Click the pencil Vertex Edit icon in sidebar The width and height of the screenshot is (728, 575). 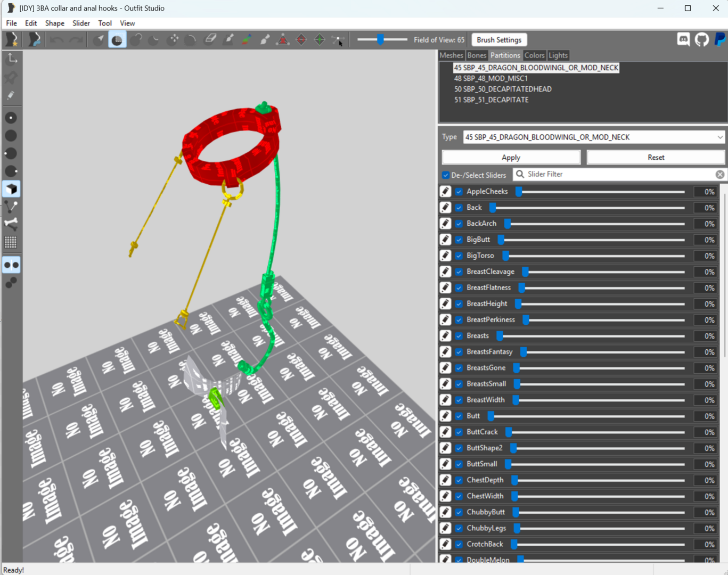(11, 96)
